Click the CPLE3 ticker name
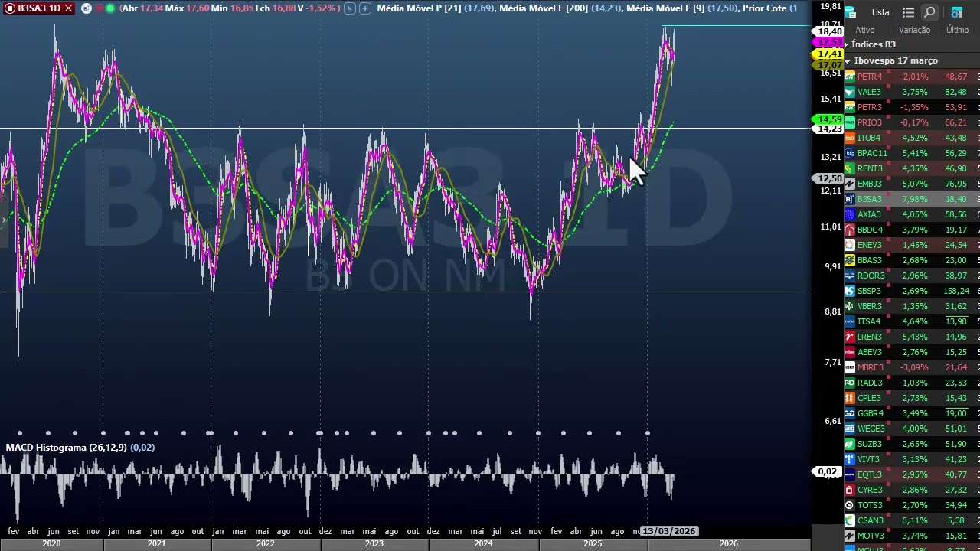Screen dimensions: 980x551 coord(869,398)
